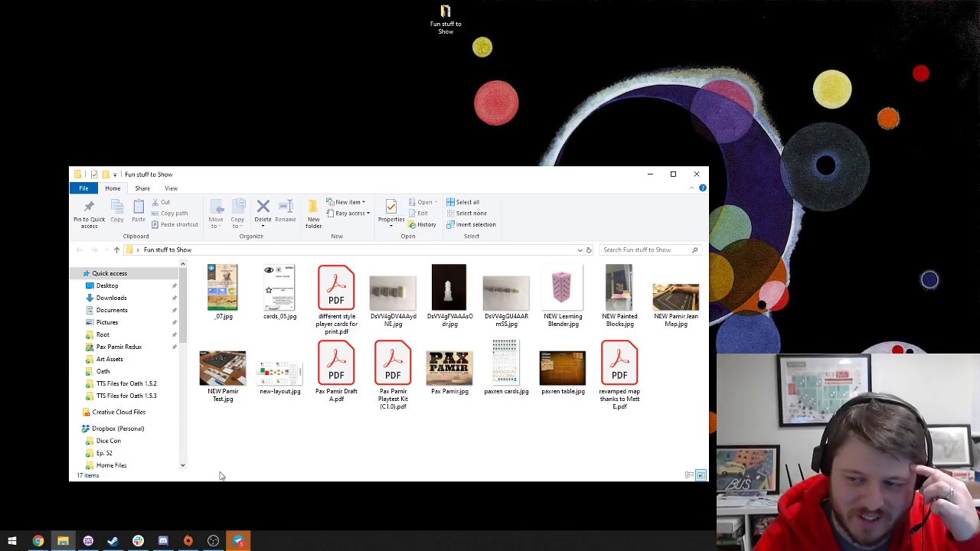The width and height of the screenshot is (980, 551).
Task: Open Telegram from the taskbar
Action: pyautogui.click(x=238, y=541)
